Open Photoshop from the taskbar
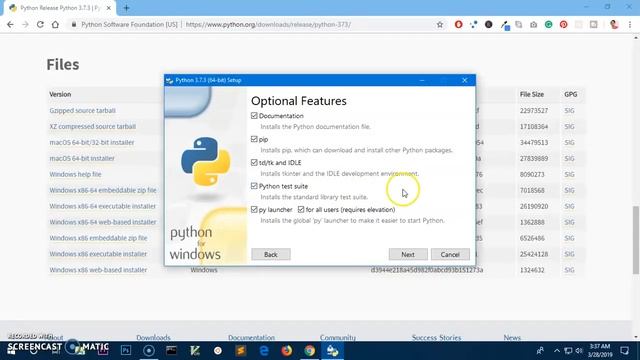The height and width of the screenshot is (360, 640). click(x=126, y=351)
